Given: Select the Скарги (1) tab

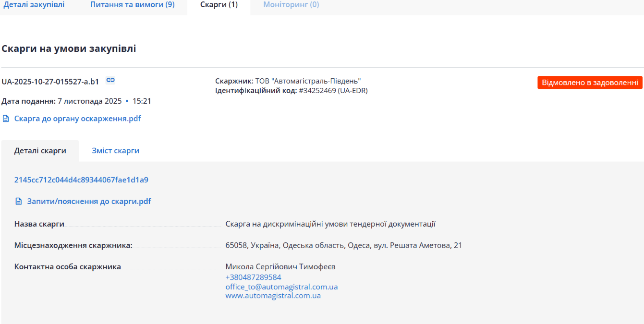Looking at the screenshot, I should pos(219,5).
